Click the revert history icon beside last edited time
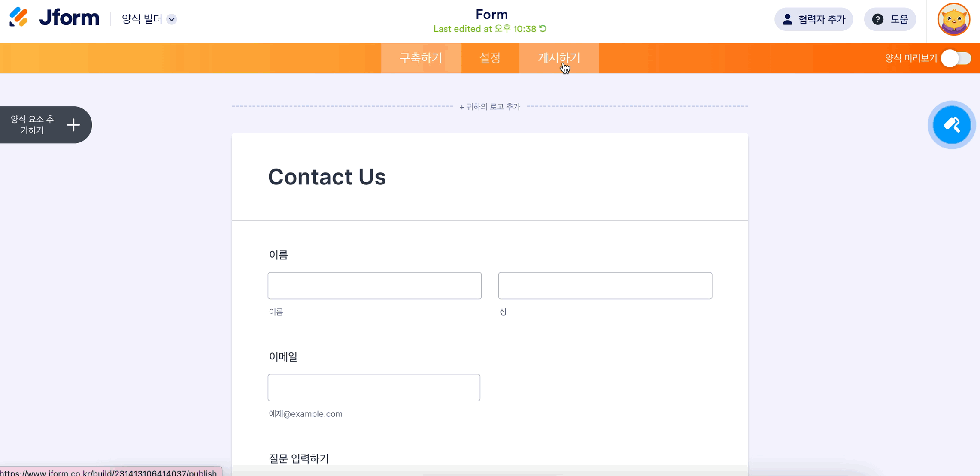 (543, 29)
